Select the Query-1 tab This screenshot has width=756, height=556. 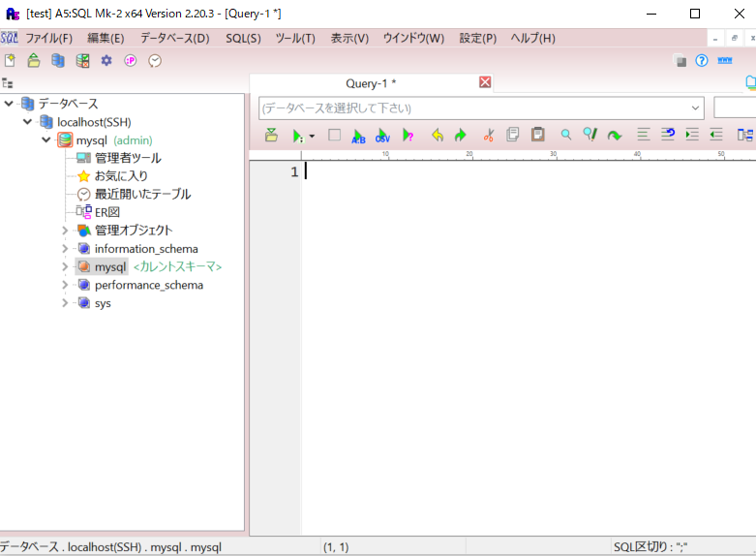(371, 83)
